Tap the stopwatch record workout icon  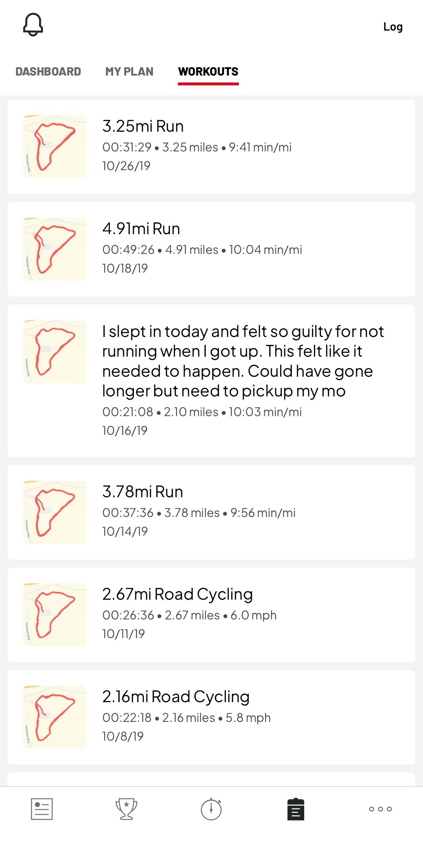(211, 809)
